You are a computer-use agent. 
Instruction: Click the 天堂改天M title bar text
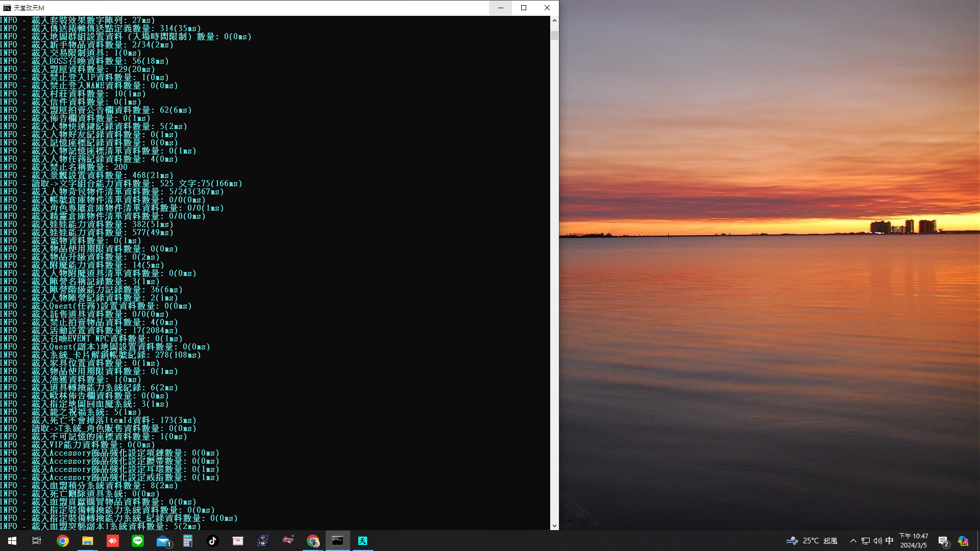click(29, 8)
